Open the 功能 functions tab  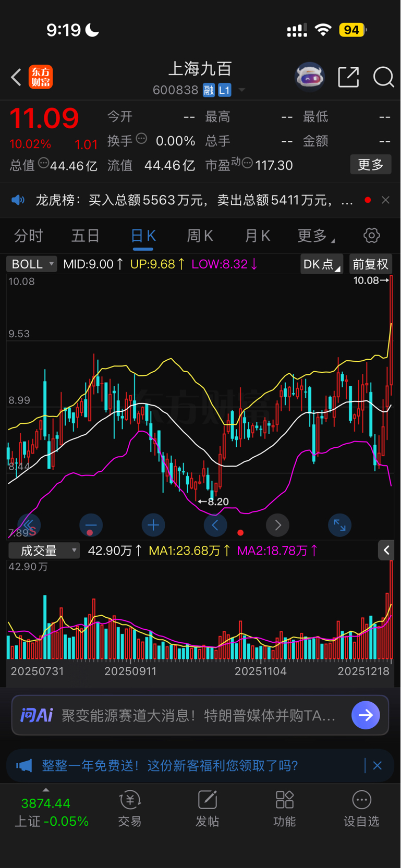(x=285, y=809)
